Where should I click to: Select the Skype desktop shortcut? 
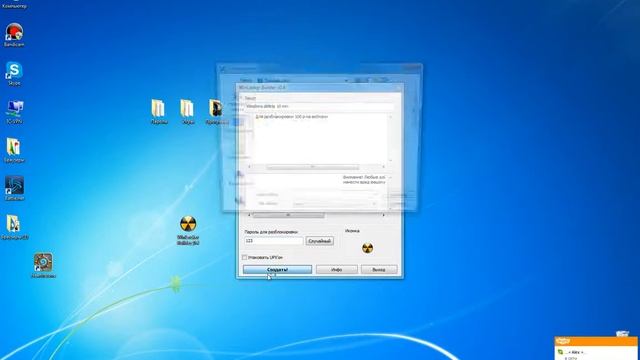coord(14,73)
